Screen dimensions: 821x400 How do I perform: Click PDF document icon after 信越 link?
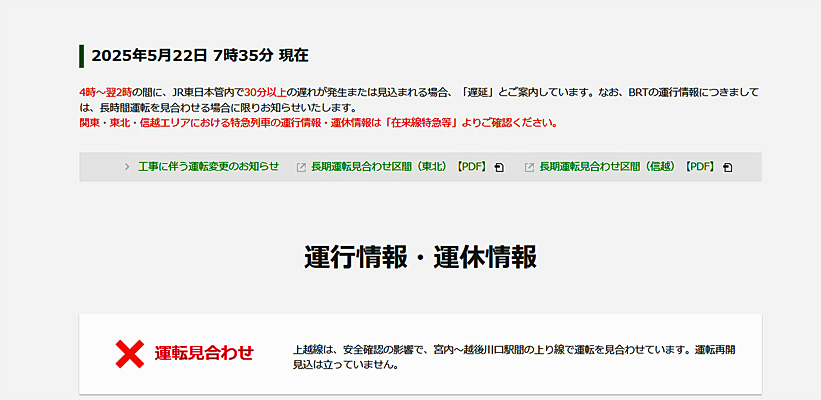[727, 168]
